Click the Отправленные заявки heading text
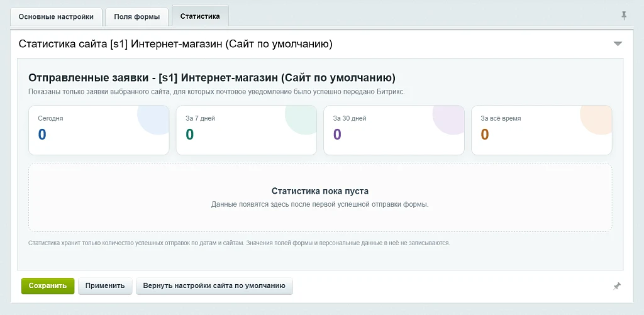Screen dimensions: 644x315 212,77
